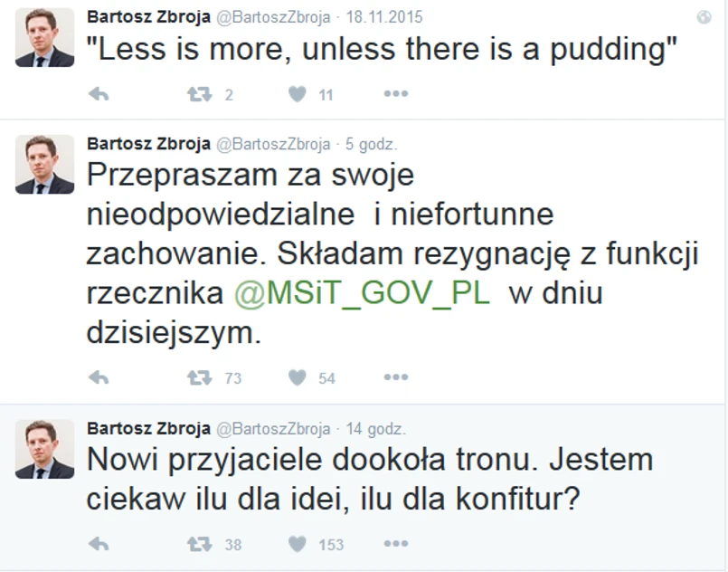Reply to the "Przepraszam za swoje" tweet

click(x=99, y=377)
